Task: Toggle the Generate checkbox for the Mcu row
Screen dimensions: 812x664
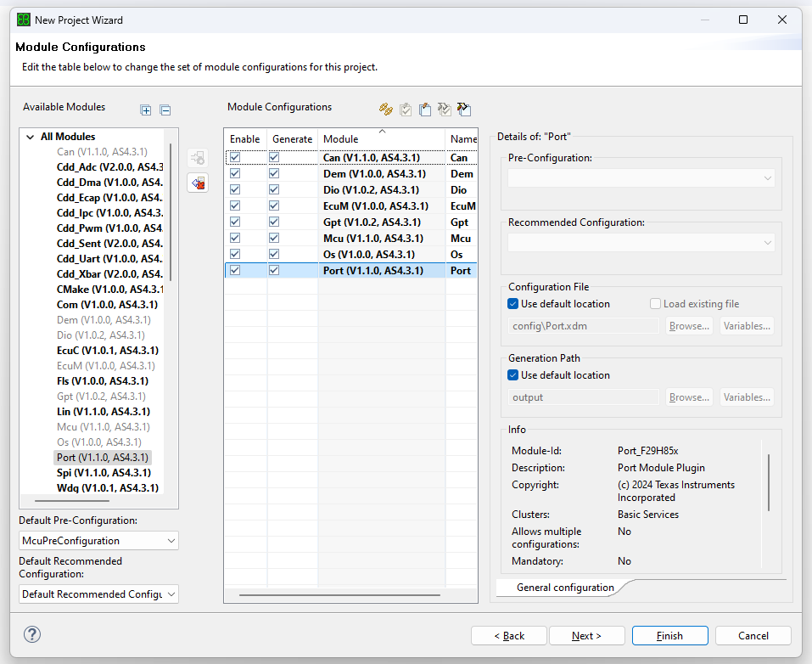Action: coord(274,238)
